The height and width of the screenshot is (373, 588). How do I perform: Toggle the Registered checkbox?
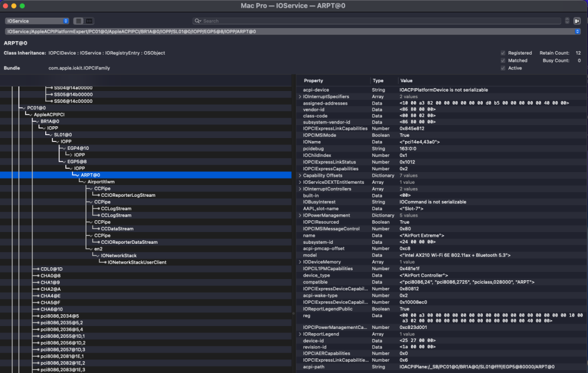tap(503, 53)
